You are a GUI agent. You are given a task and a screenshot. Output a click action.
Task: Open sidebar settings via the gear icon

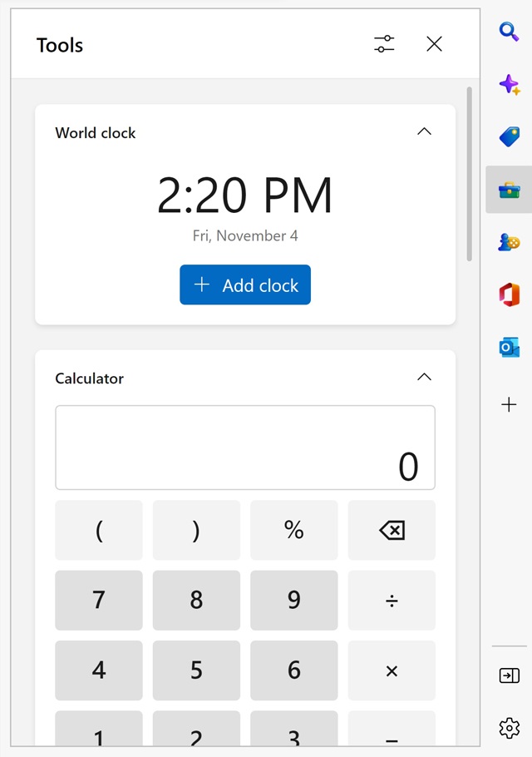click(509, 728)
